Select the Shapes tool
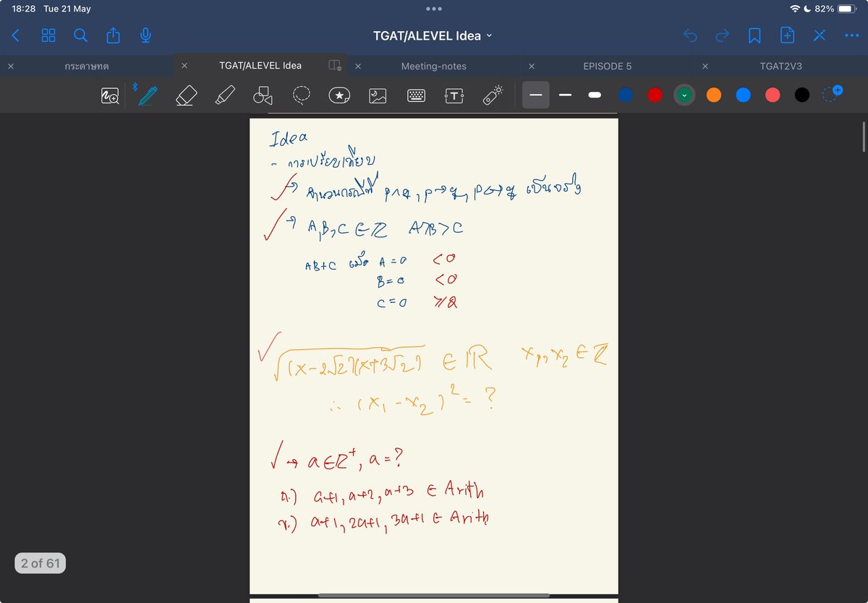The height and width of the screenshot is (603, 868). pyautogui.click(x=263, y=95)
